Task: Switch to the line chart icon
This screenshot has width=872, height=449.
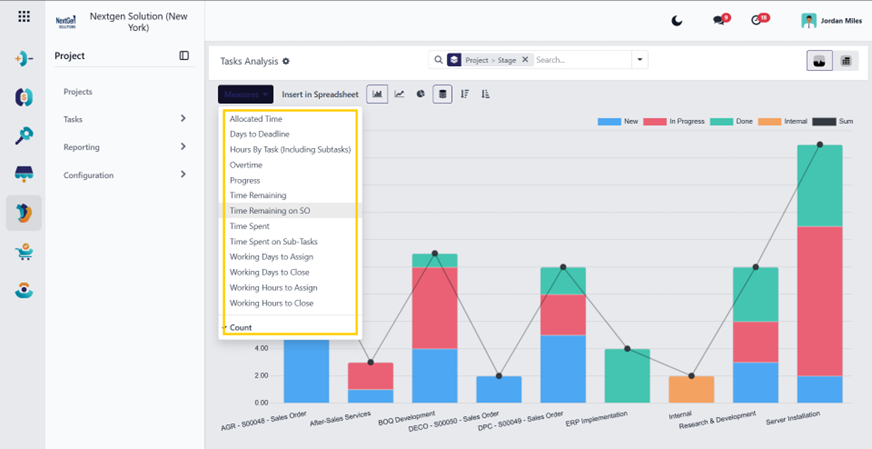Action: point(399,94)
